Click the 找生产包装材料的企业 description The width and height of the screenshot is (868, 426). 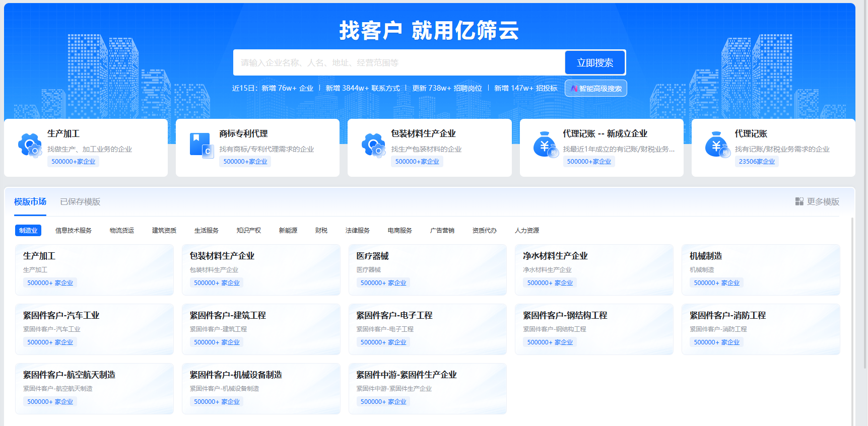(x=426, y=149)
